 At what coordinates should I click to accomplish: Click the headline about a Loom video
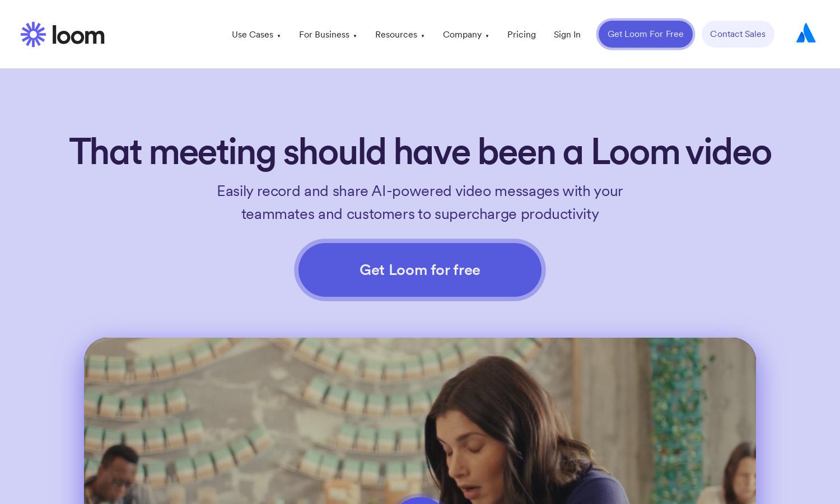coord(420,152)
